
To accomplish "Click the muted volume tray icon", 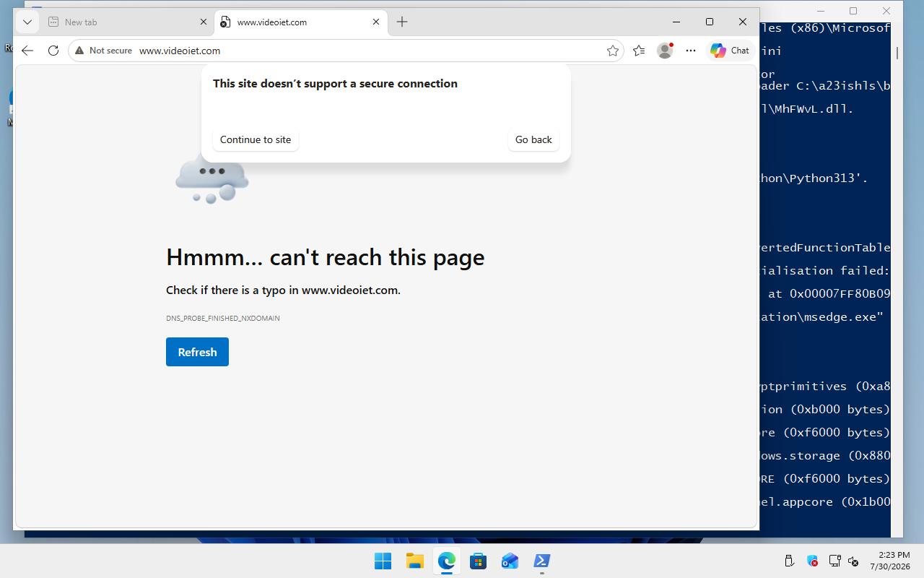I will coord(853,561).
